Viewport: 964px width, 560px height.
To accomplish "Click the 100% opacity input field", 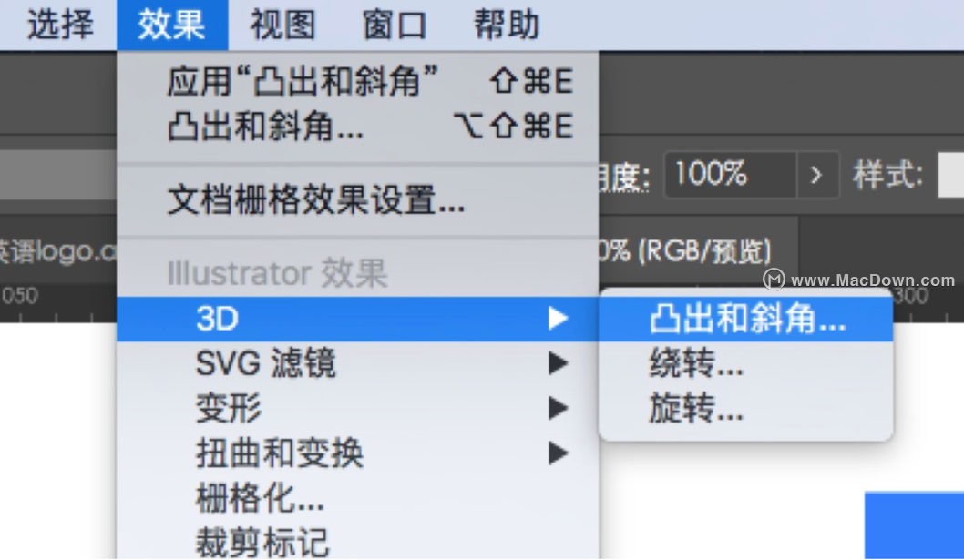I will (731, 175).
